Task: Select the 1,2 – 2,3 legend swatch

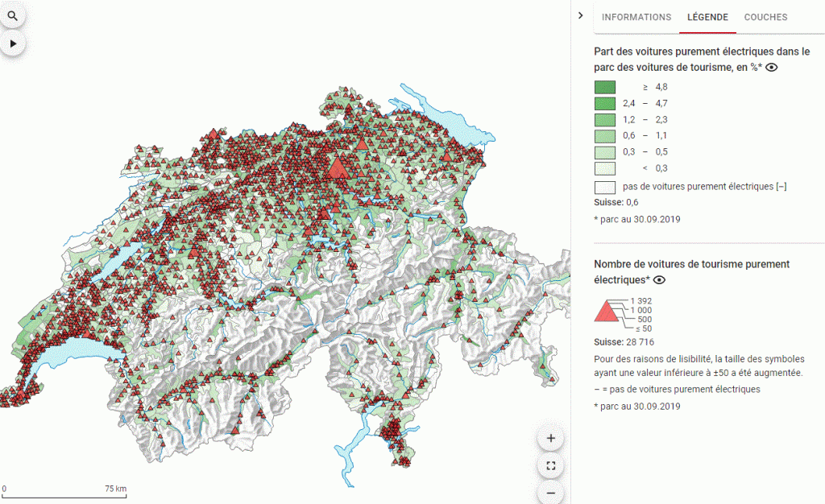Action: pos(605,119)
